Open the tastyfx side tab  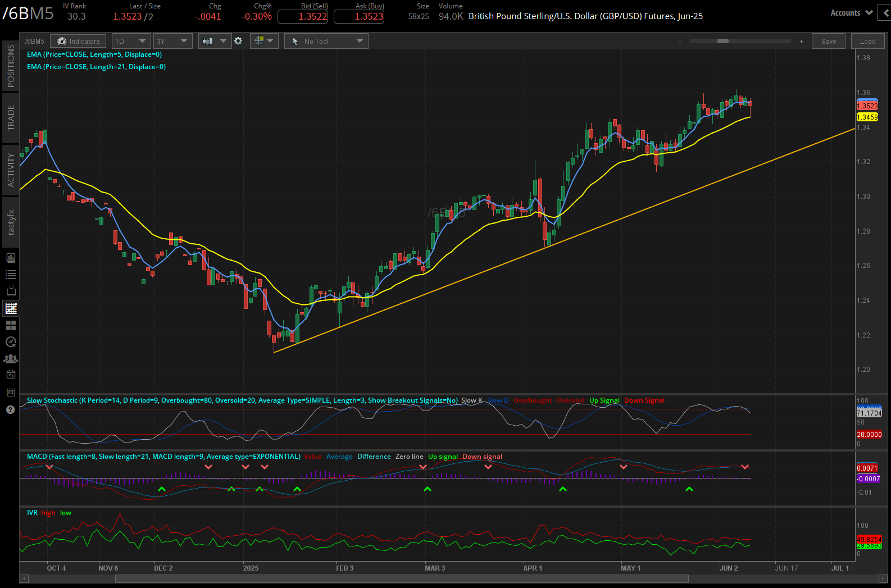tap(11, 222)
